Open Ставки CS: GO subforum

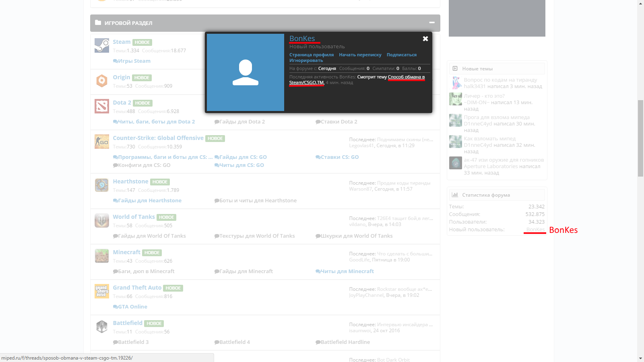click(340, 157)
